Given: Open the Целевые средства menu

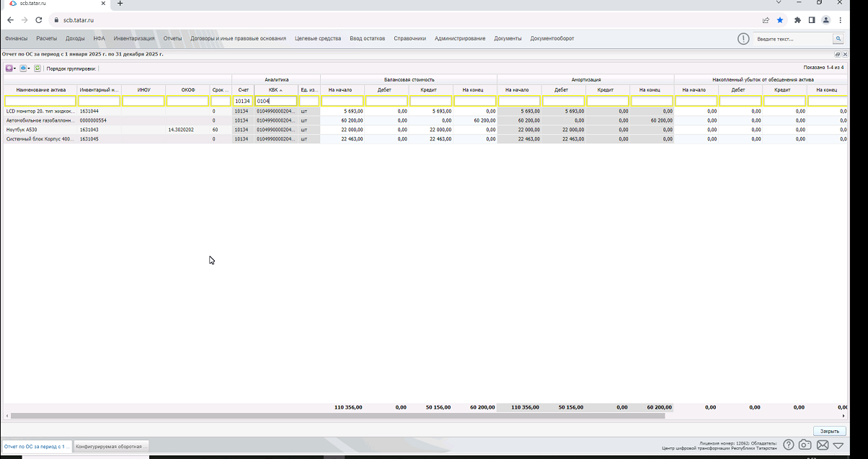Looking at the screenshot, I should point(318,38).
